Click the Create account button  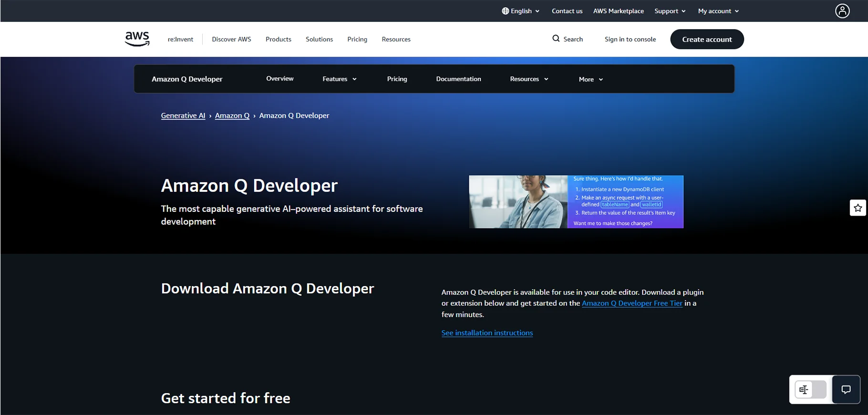(x=707, y=39)
